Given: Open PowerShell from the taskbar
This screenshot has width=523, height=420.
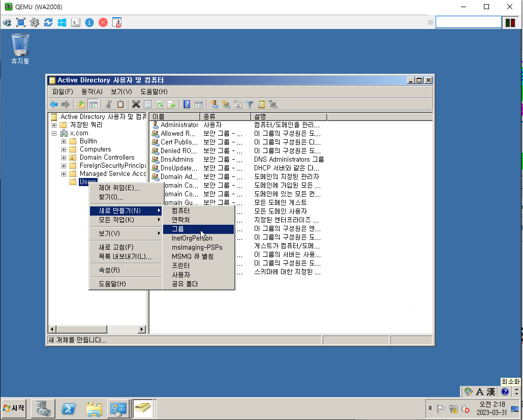Looking at the screenshot, I should point(69,408).
